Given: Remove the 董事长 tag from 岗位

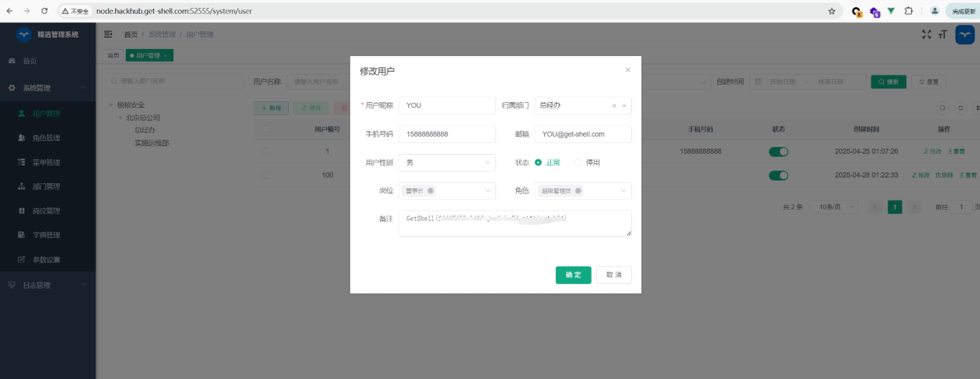Looking at the screenshot, I should click(x=431, y=191).
